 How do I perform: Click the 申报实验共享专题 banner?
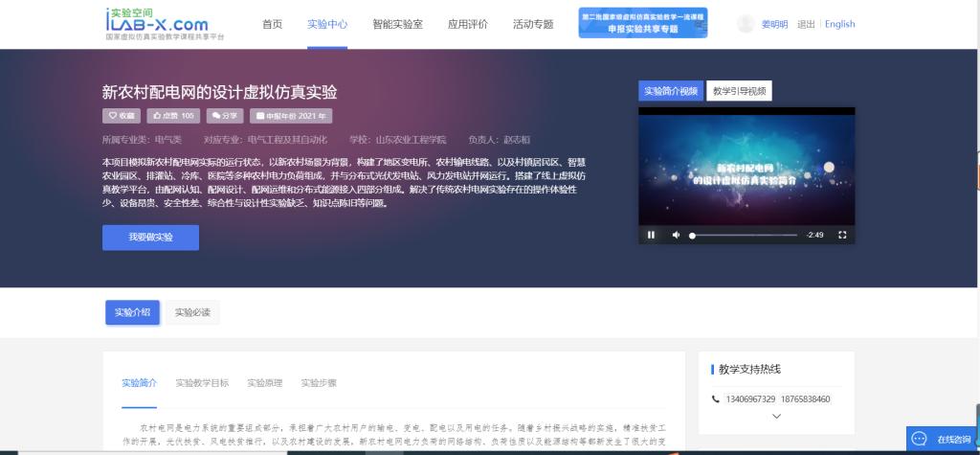click(642, 23)
